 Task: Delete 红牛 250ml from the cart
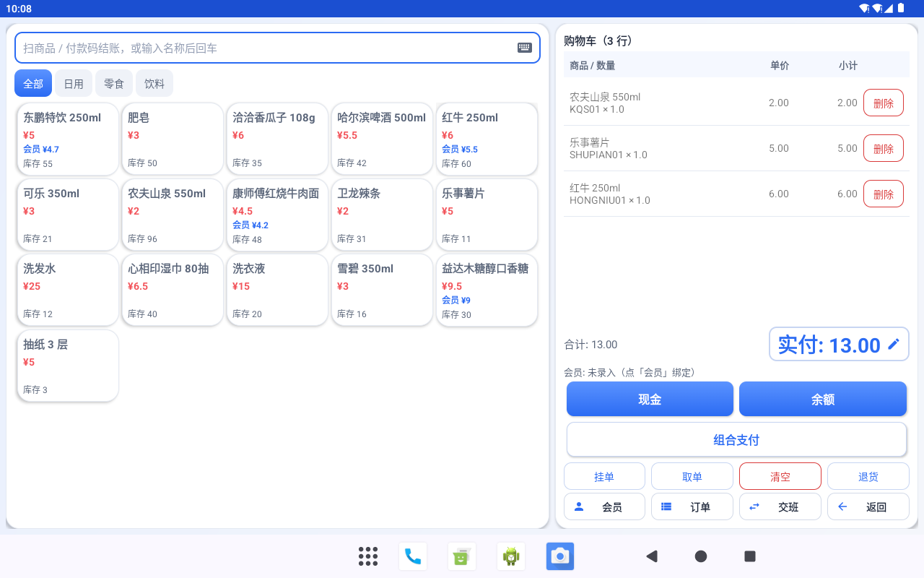pos(884,194)
